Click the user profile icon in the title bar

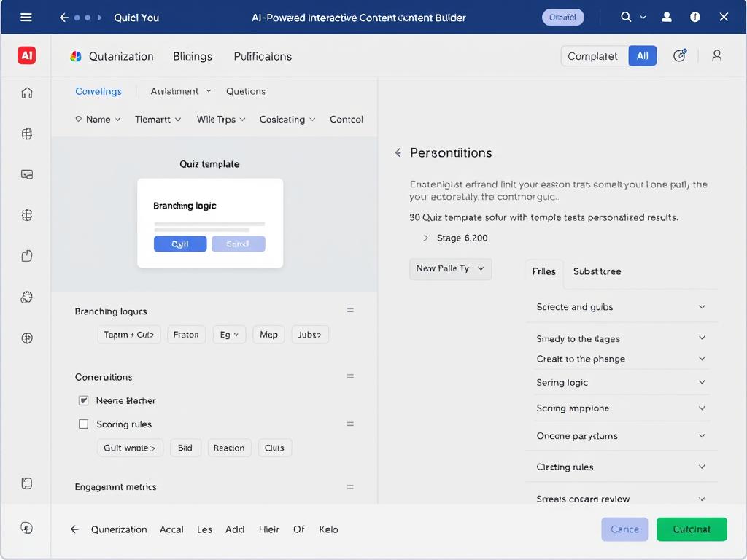[666, 17]
